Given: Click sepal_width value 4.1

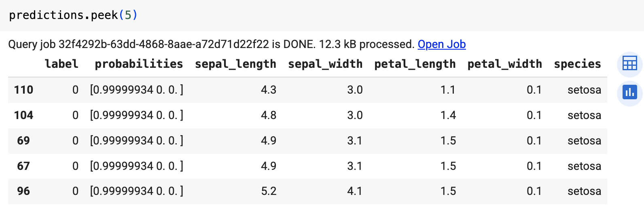Looking at the screenshot, I should pos(355,191).
